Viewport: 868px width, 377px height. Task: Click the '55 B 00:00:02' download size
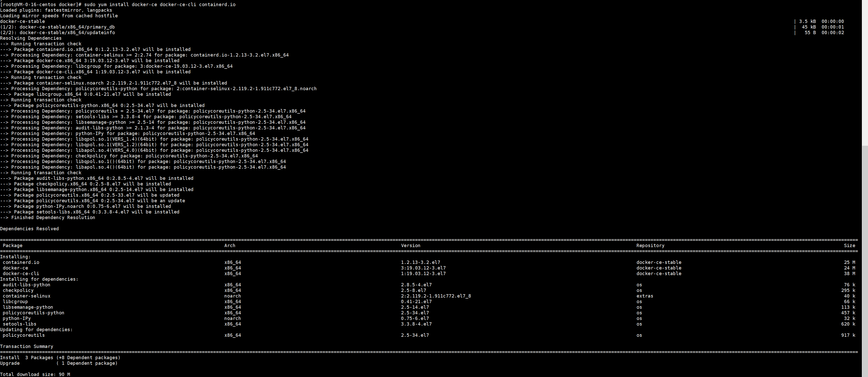tap(824, 33)
